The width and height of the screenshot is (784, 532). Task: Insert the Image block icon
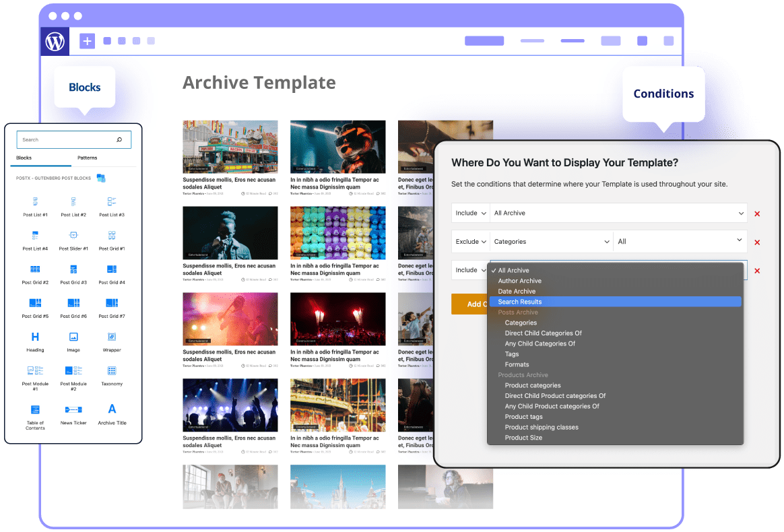click(x=73, y=337)
